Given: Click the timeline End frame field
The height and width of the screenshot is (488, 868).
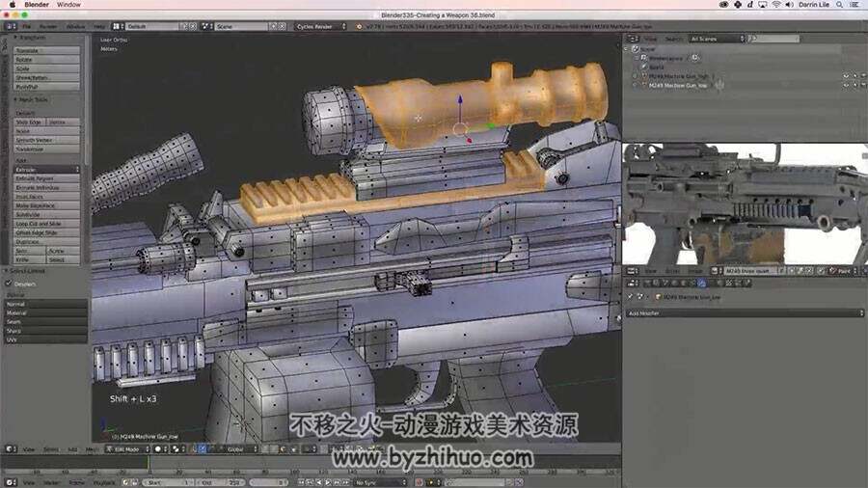Looking at the screenshot, I should point(220,482).
